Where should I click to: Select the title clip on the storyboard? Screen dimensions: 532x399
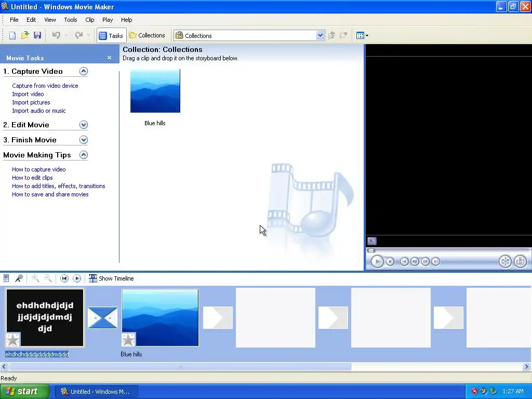(x=45, y=317)
